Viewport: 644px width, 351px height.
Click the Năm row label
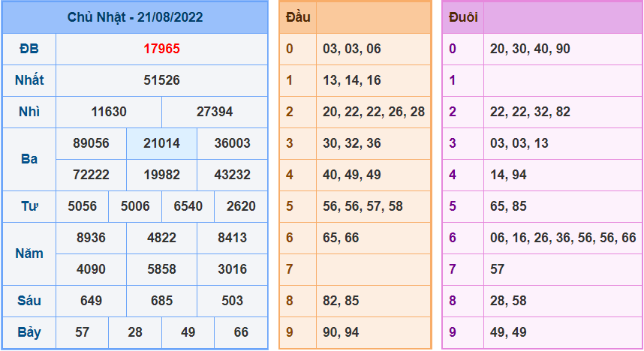coord(29,253)
